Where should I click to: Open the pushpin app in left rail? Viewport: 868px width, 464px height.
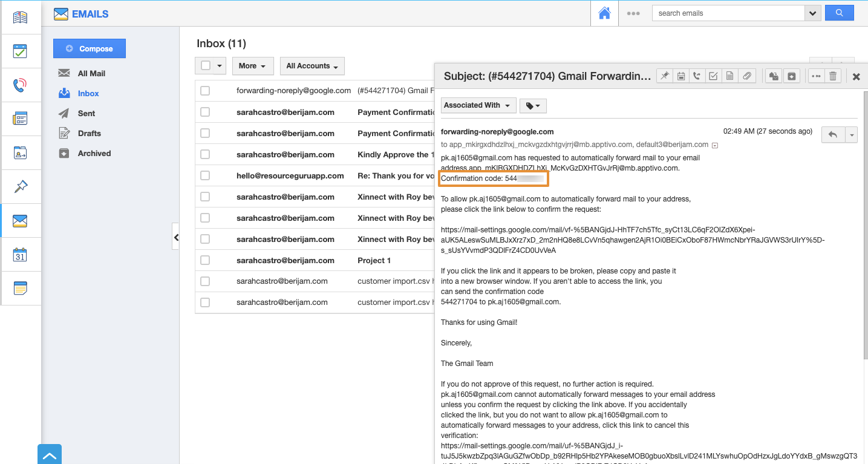20,186
